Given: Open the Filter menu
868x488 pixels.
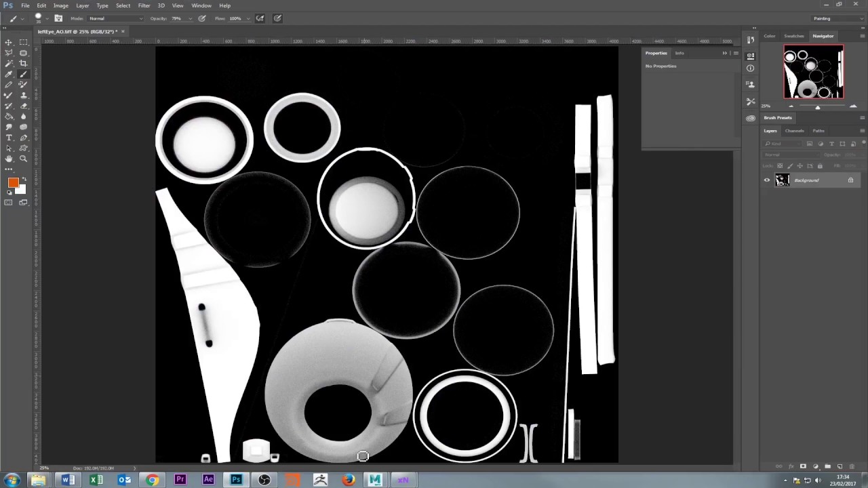Looking at the screenshot, I should pyautogui.click(x=144, y=5).
